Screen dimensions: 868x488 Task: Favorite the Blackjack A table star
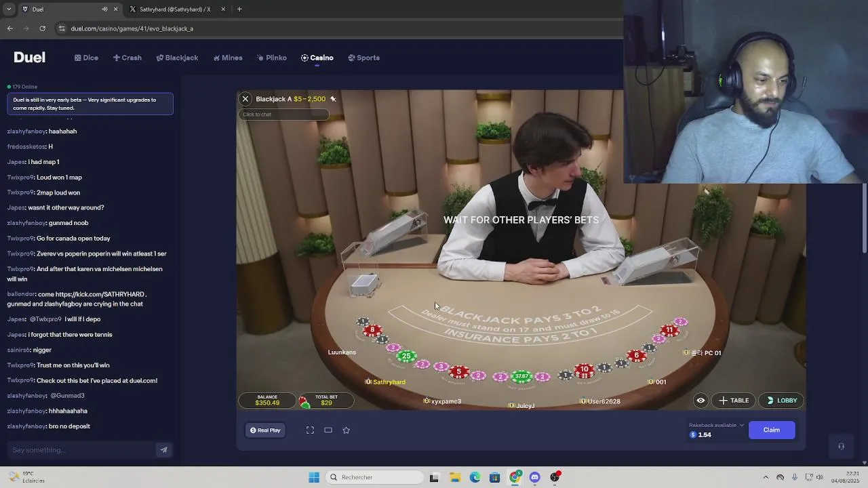(333, 99)
